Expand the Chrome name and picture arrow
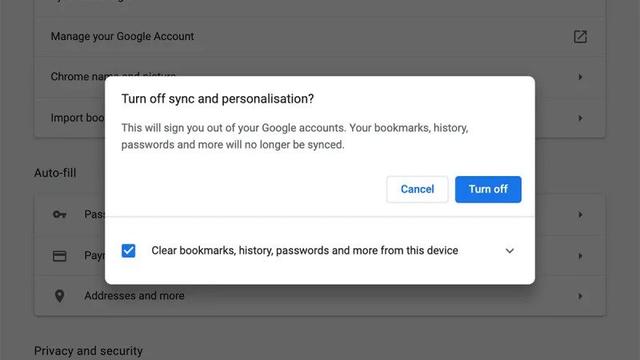This screenshot has height=360, width=640. tap(580, 77)
